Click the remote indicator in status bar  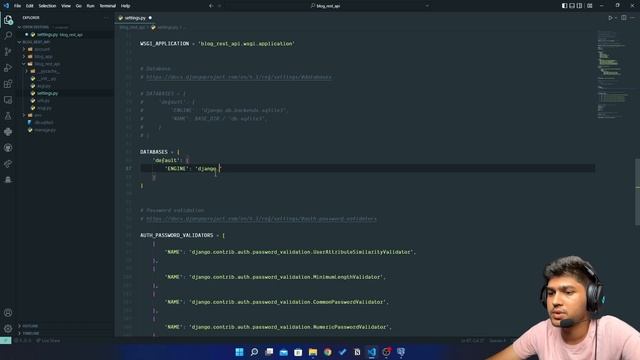[x=6, y=340]
